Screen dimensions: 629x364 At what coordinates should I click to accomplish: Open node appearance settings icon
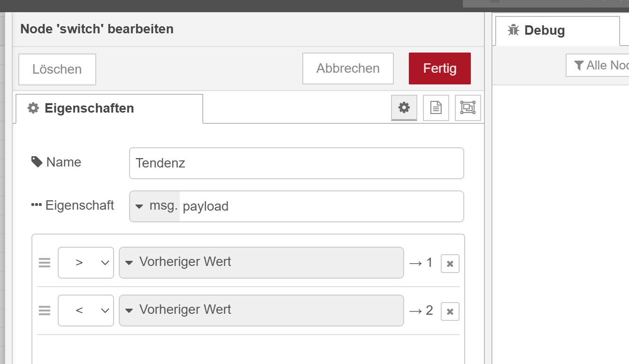coord(468,108)
